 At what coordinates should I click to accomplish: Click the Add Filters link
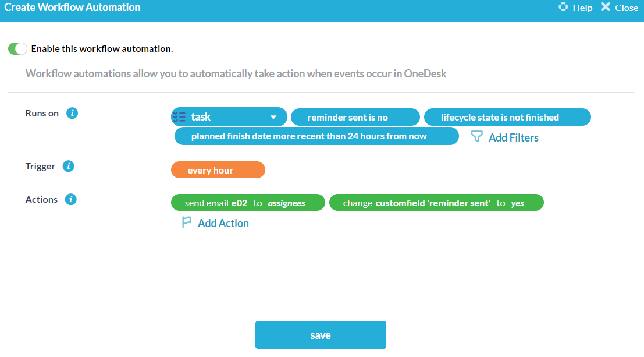[x=513, y=137]
